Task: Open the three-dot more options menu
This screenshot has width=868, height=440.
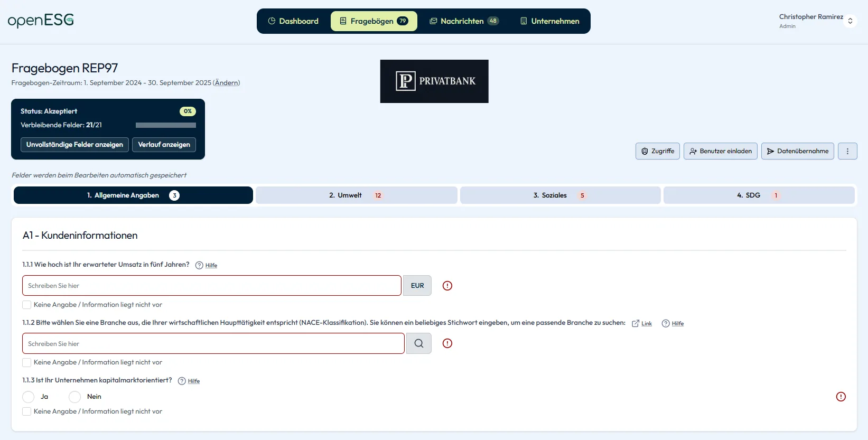Action: pyautogui.click(x=847, y=151)
